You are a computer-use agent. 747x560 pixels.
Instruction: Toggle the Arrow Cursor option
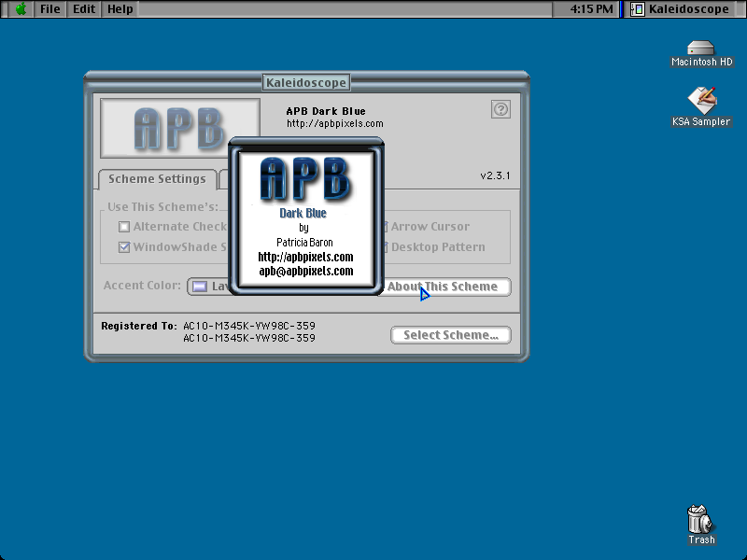[430, 227]
